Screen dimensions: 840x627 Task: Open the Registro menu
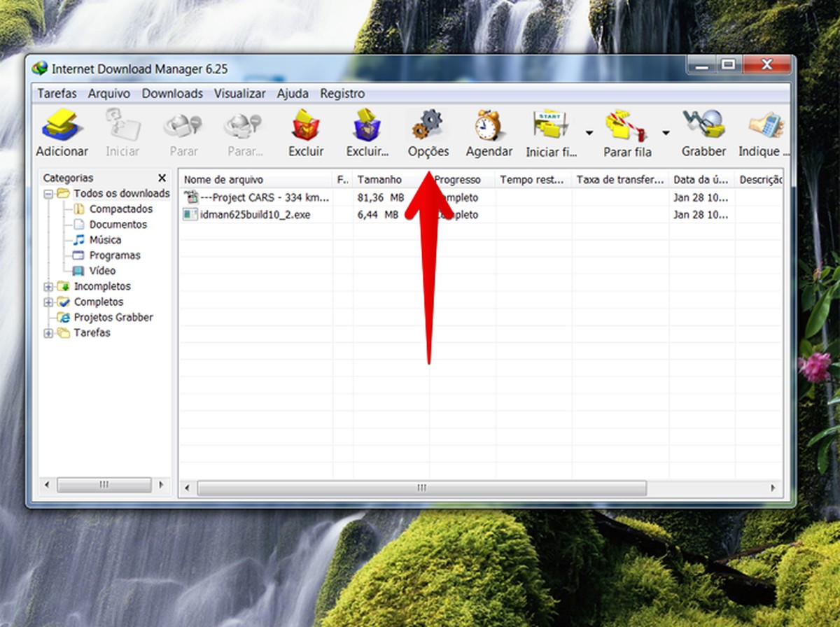pyautogui.click(x=342, y=93)
